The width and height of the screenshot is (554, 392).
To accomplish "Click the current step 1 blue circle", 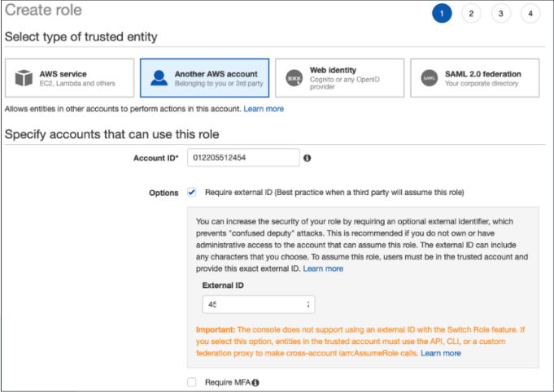I will (442, 14).
